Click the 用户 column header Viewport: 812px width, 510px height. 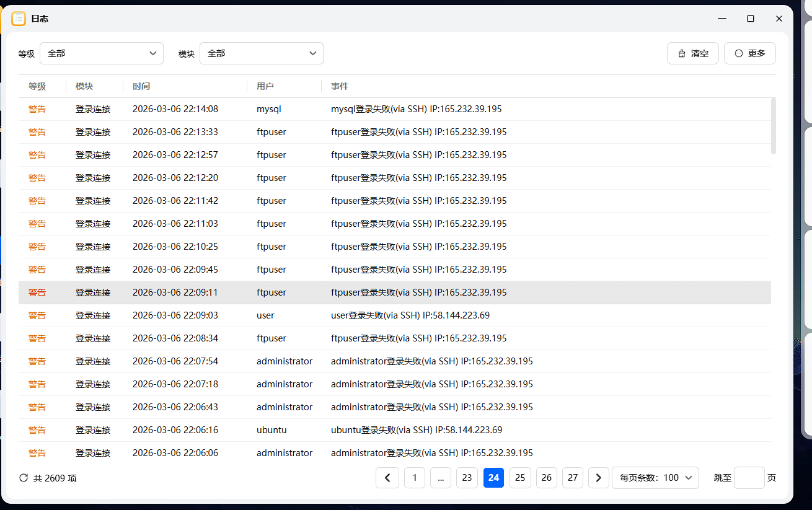tap(265, 86)
